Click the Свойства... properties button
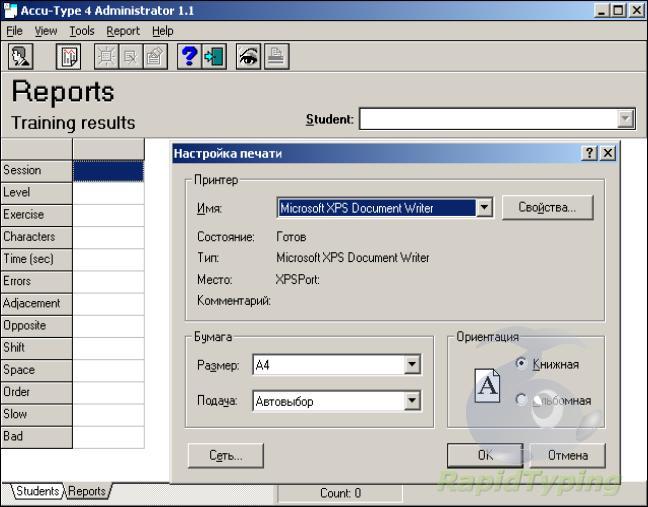 (547, 207)
